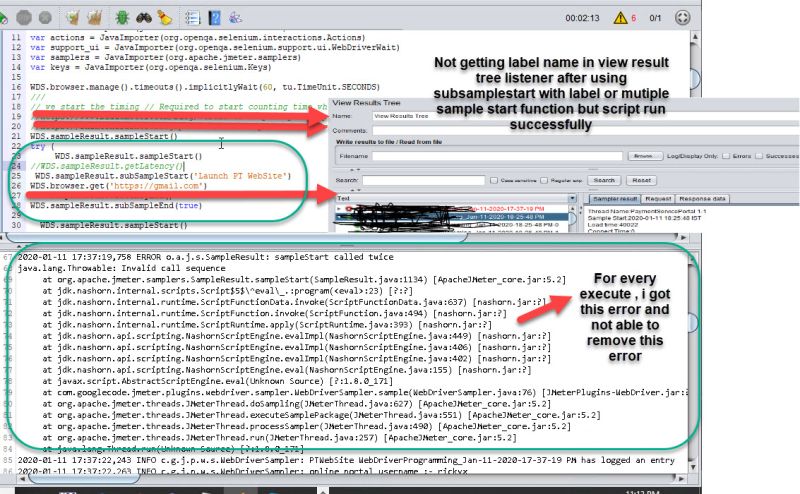Viewport: 800px width, 494px height.
Task: Click the 'Load time:40022' result line
Action: pyautogui.click(x=613, y=225)
